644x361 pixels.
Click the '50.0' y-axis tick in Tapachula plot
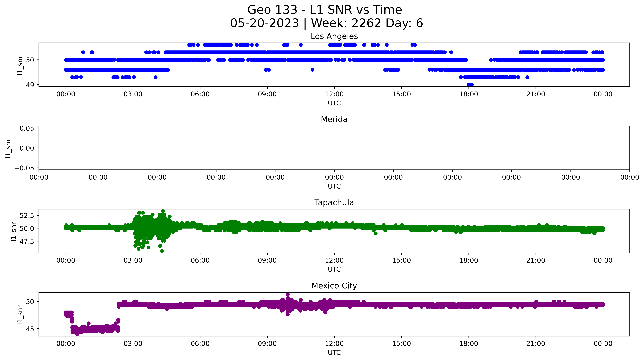pyautogui.click(x=27, y=228)
